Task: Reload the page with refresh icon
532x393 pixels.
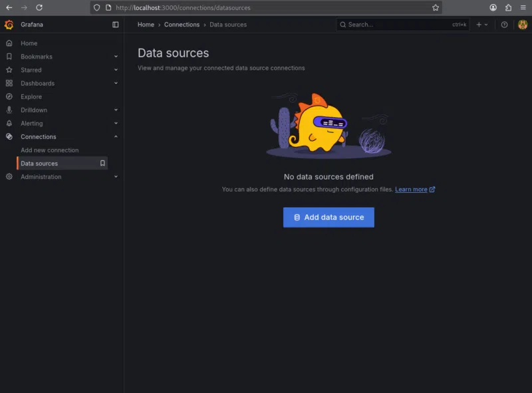Action: coord(39,7)
